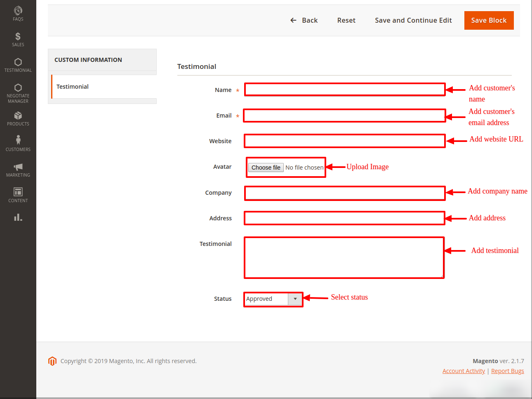Focus the Email input field
Viewport: 532px width, 399px height.
[x=344, y=116]
